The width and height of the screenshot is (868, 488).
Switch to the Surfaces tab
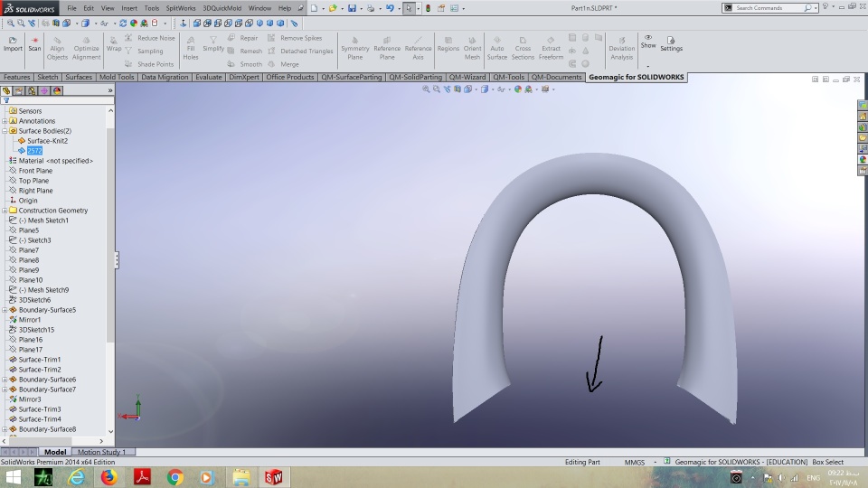click(x=79, y=77)
